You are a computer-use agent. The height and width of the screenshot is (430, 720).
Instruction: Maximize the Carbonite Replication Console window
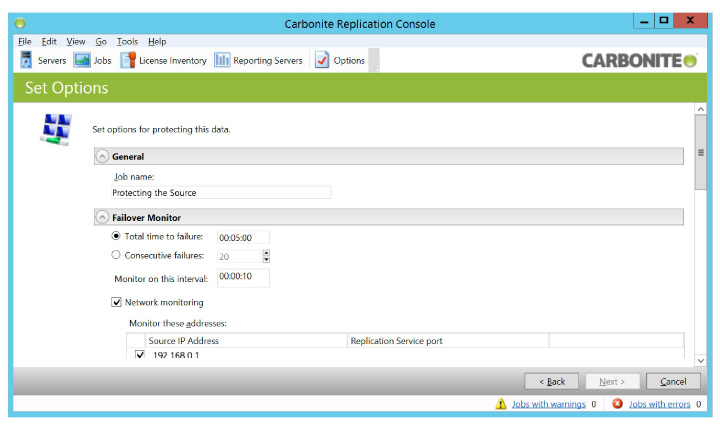664,21
